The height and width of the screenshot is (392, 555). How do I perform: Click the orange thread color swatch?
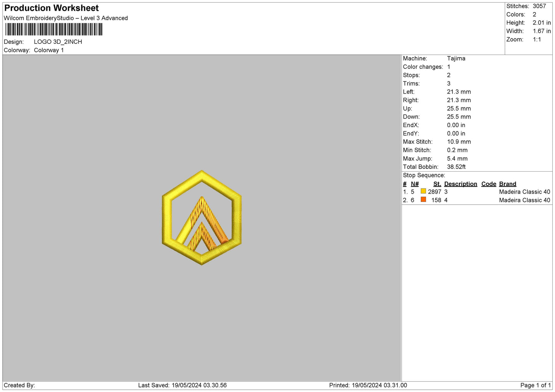(x=423, y=200)
